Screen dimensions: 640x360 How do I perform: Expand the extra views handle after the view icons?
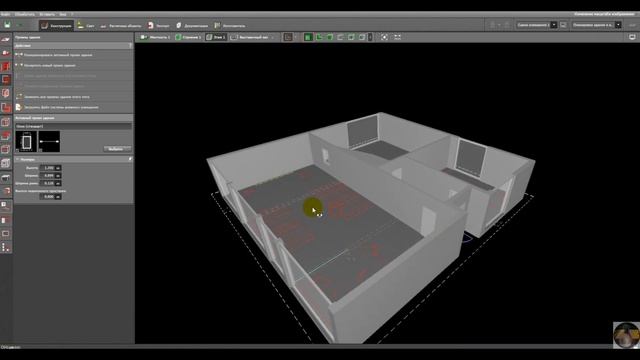coord(370,37)
